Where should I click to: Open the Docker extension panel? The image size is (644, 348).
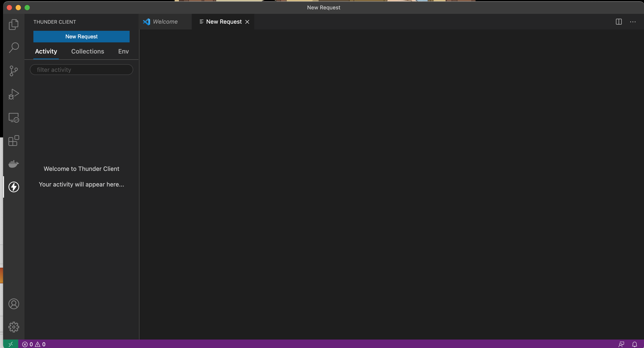click(13, 164)
